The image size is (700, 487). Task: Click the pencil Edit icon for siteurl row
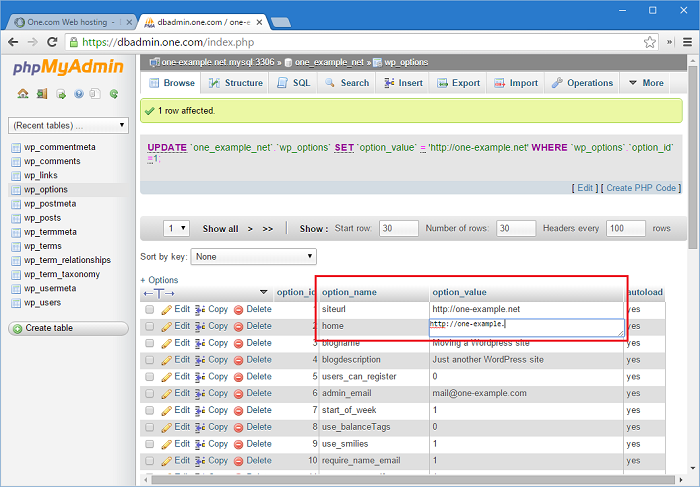[167, 310]
